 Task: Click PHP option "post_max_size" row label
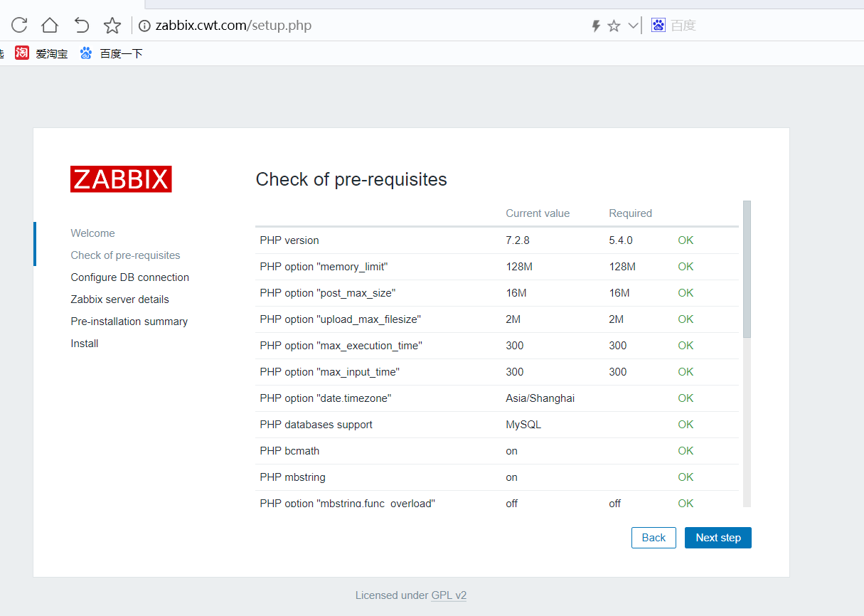(x=327, y=293)
